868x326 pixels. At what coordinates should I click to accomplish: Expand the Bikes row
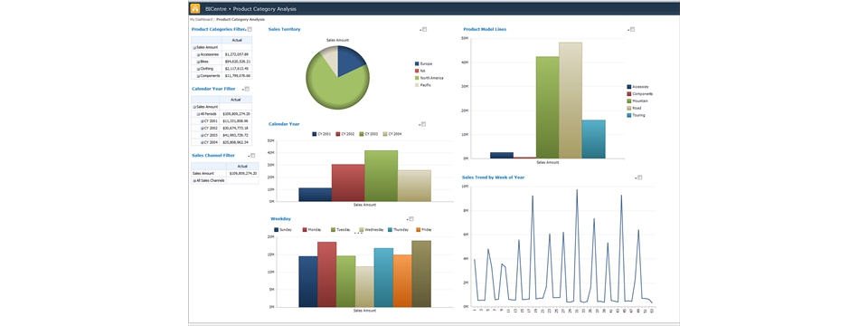198,62
